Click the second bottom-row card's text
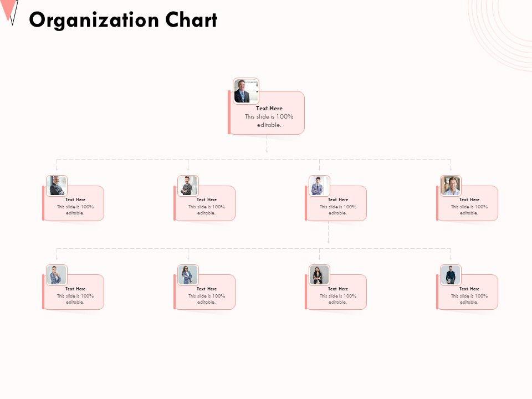 point(207,295)
